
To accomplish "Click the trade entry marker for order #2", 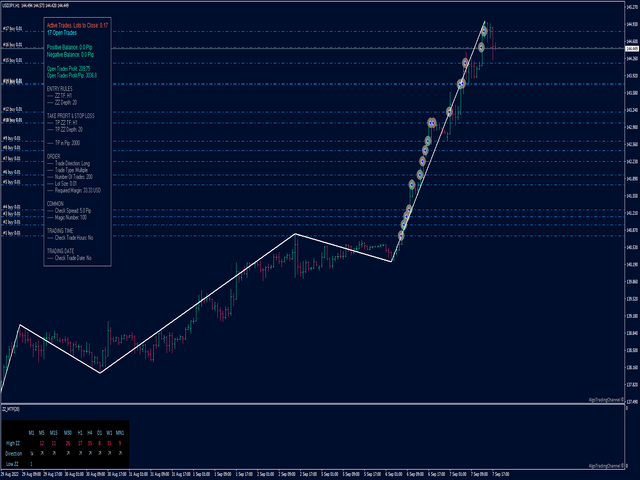I will click(x=404, y=224).
